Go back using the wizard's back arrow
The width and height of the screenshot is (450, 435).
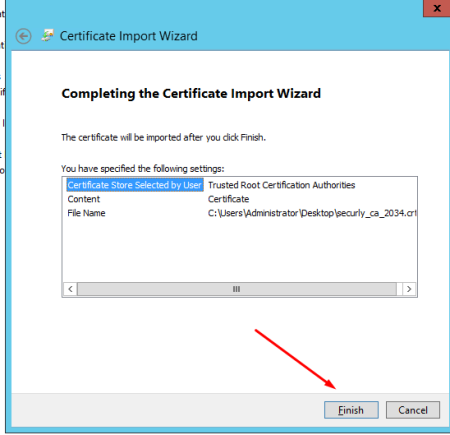pos(23,36)
